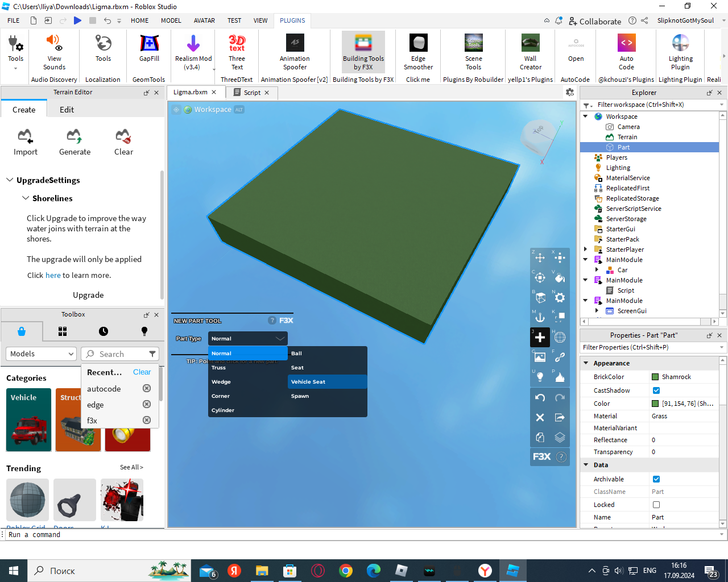
Task: Select the F3X Collision tool
Action: pos(560,317)
